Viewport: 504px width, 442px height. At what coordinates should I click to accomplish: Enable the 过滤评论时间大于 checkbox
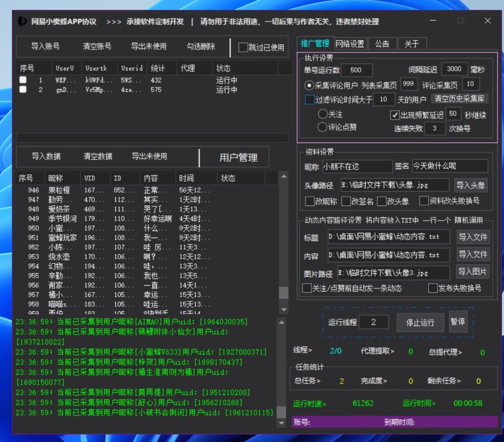pos(310,100)
